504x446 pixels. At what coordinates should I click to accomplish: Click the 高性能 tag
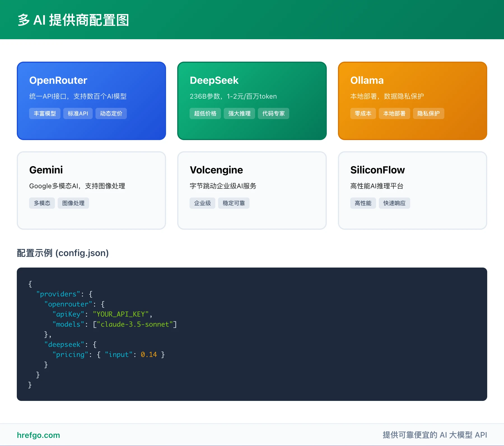(x=363, y=203)
